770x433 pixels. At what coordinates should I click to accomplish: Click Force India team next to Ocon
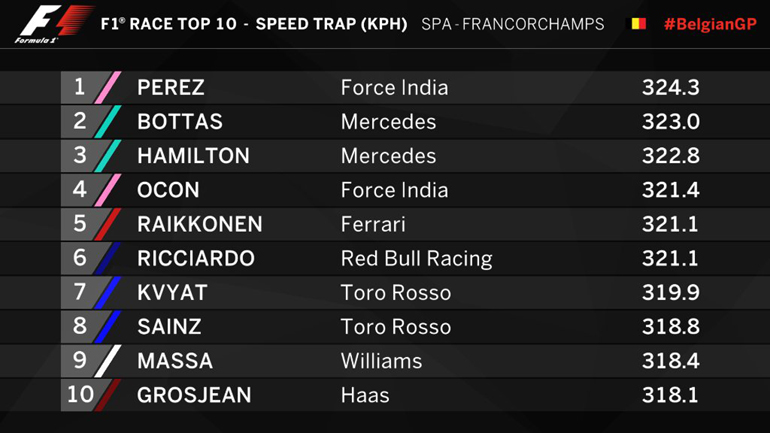tap(394, 190)
